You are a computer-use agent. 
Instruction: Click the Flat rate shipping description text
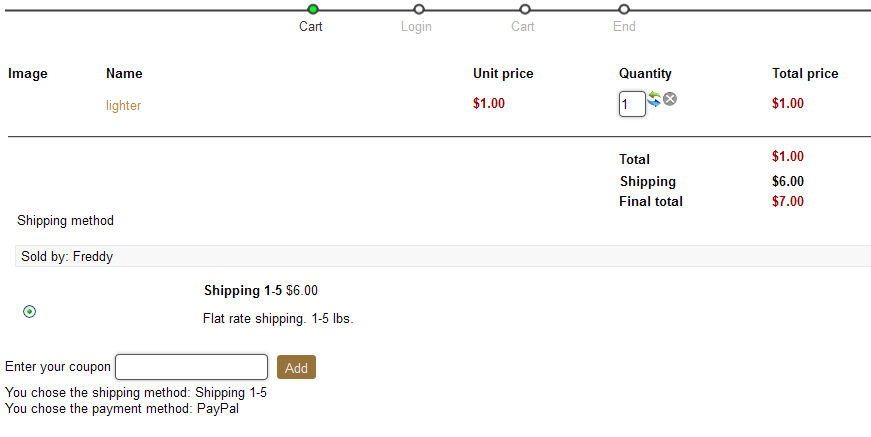tap(278, 319)
